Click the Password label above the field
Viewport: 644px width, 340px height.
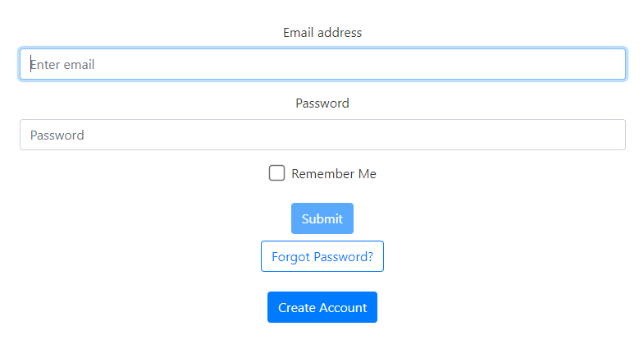pos(322,103)
